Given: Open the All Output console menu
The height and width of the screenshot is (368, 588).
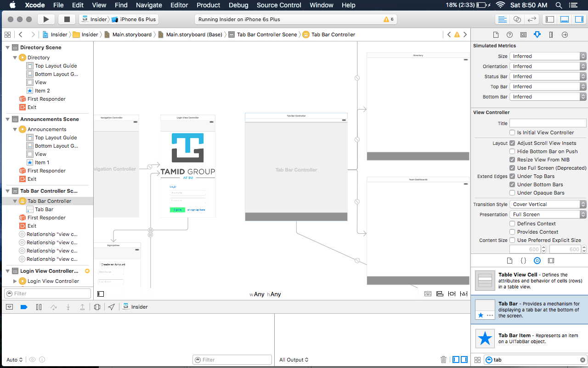Looking at the screenshot, I should tap(294, 360).
